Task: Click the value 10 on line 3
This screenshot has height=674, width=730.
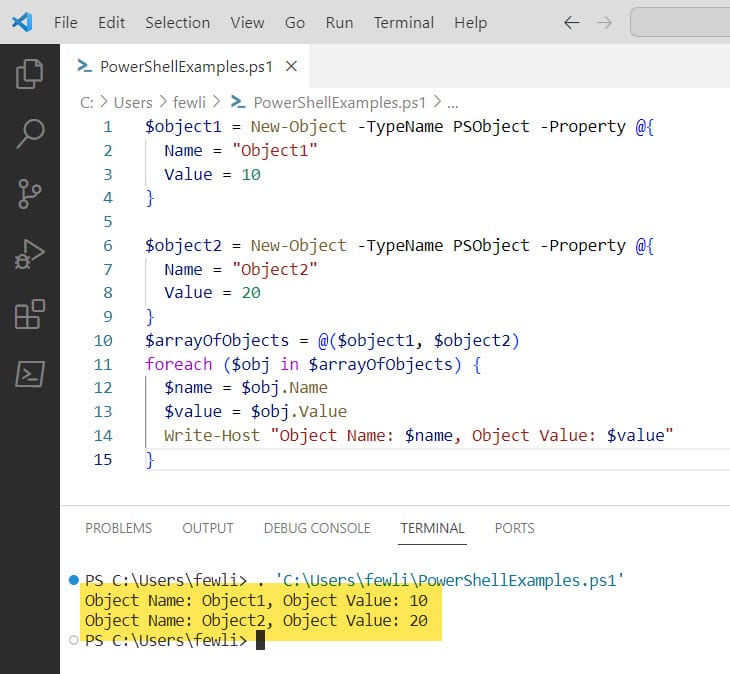Action: pyautogui.click(x=251, y=175)
